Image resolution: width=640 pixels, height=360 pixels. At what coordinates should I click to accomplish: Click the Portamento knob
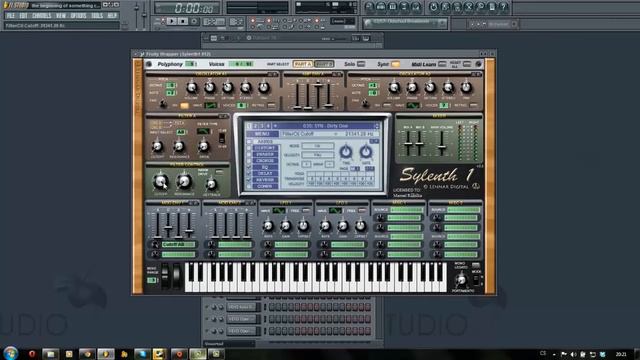point(462,280)
